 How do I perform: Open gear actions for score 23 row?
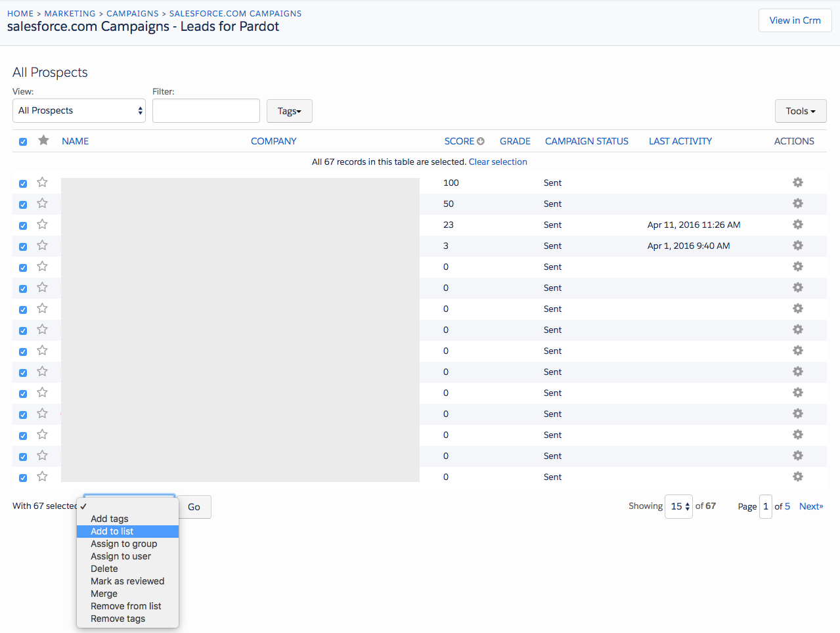coord(797,225)
